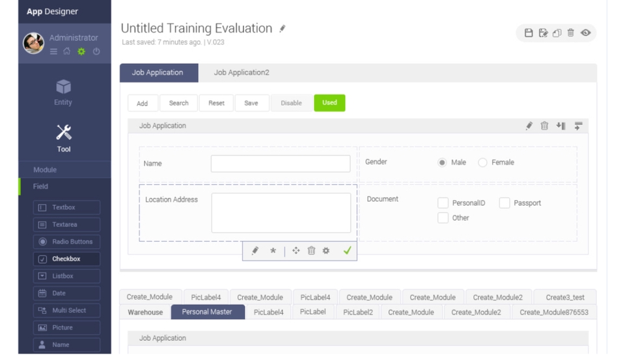Save the form with the floppy disk icon
Viewport: 625px width, 364px height.
point(529,33)
